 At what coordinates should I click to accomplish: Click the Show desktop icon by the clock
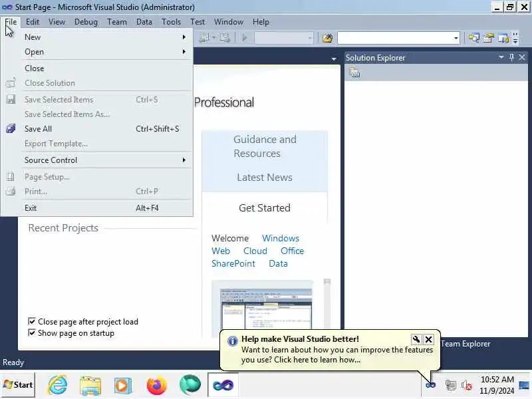pyautogui.click(x=524, y=385)
